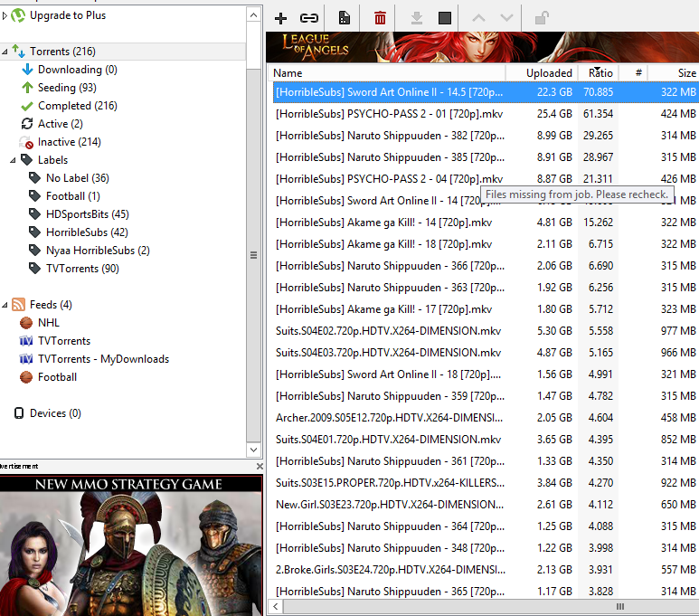Screen dimensions: 699x616
Task: Select Suits.S04E03 DIMENSION torrent
Action: pyautogui.click(x=486, y=353)
